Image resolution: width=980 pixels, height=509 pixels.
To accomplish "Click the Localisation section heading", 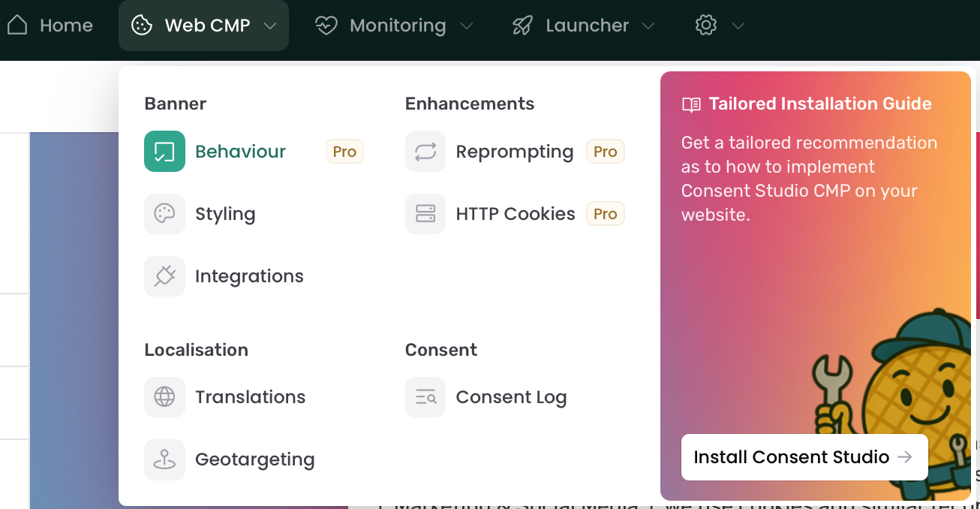I will 196,350.
